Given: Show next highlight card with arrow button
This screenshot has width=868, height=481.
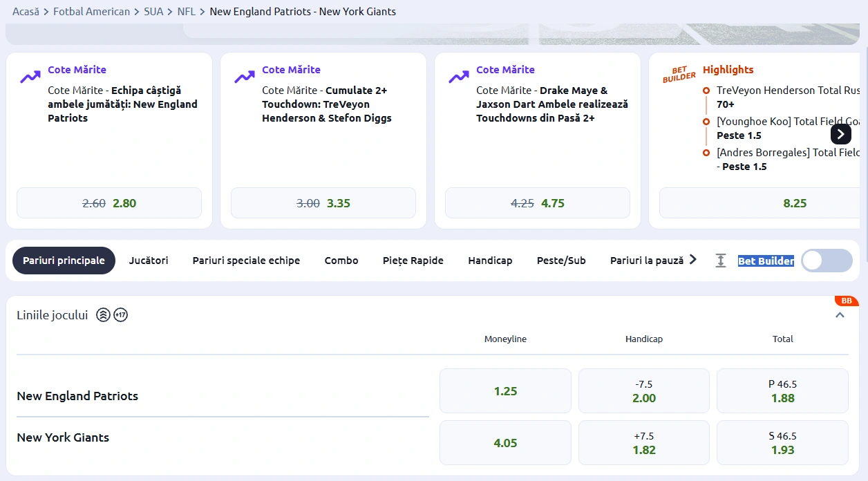Looking at the screenshot, I should click(x=840, y=134).
